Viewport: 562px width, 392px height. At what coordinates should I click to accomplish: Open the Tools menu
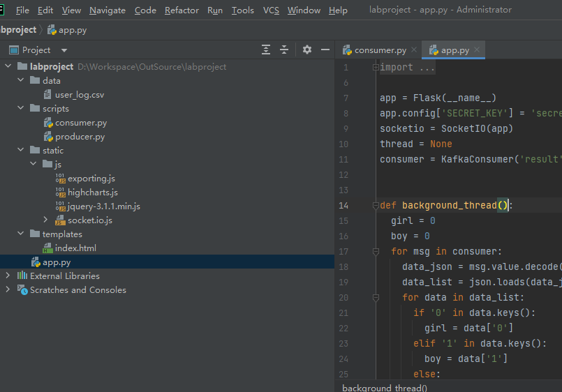243,10
